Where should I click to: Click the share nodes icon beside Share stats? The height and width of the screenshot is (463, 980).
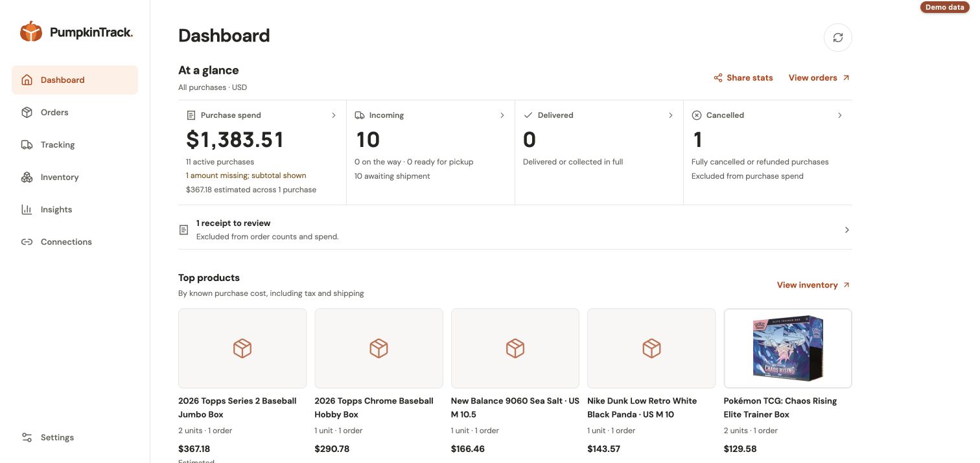717,78
